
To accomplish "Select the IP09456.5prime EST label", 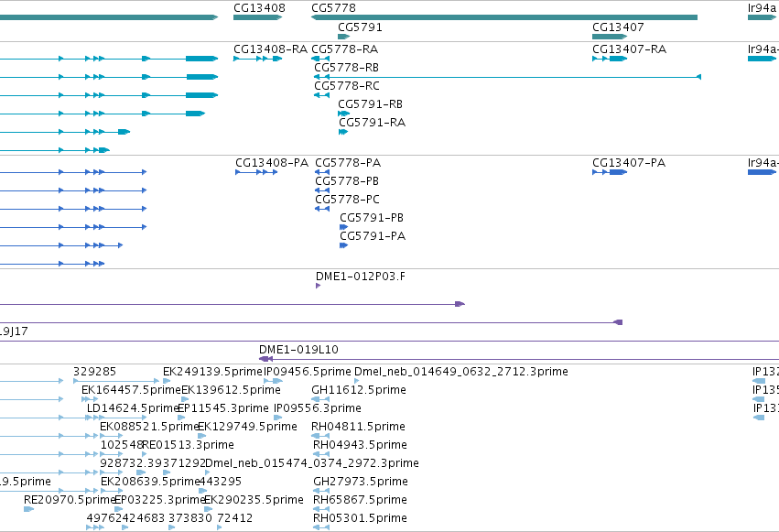I will 307,372.
